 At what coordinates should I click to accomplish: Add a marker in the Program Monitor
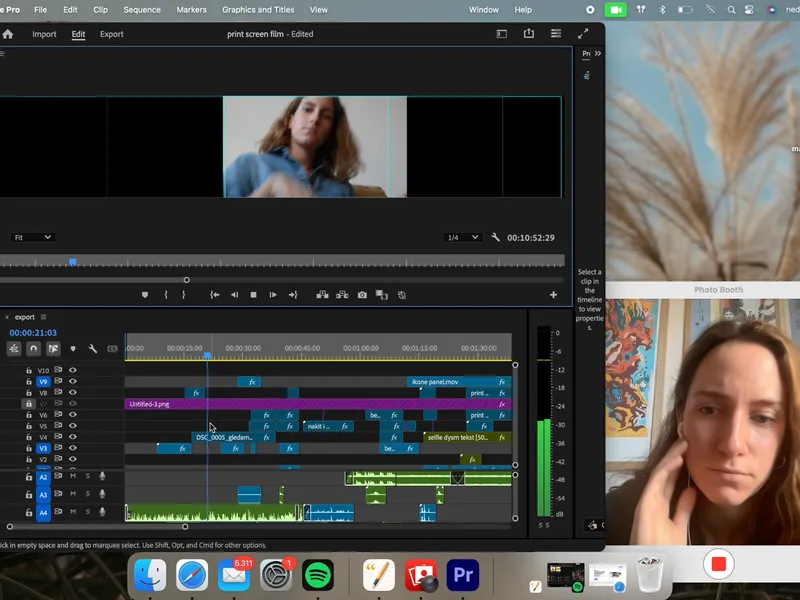[x=145, y=295]
